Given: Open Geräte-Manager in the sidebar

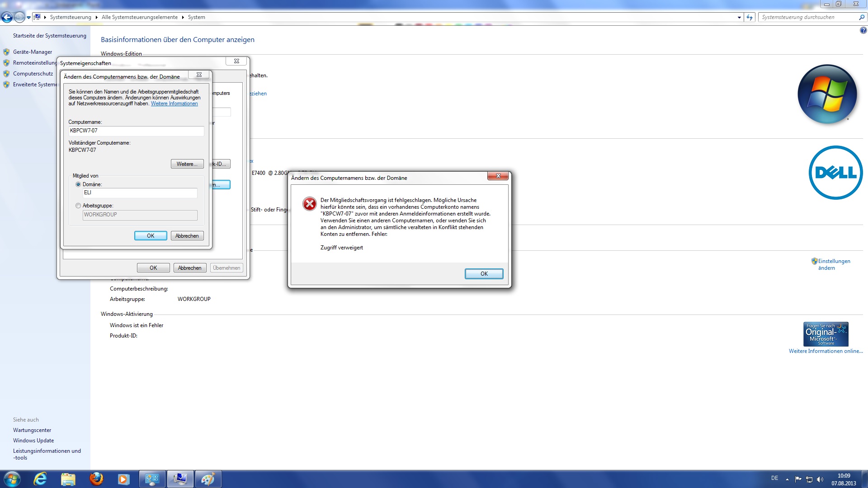Looking at the screenshot, I should point(33,52).
